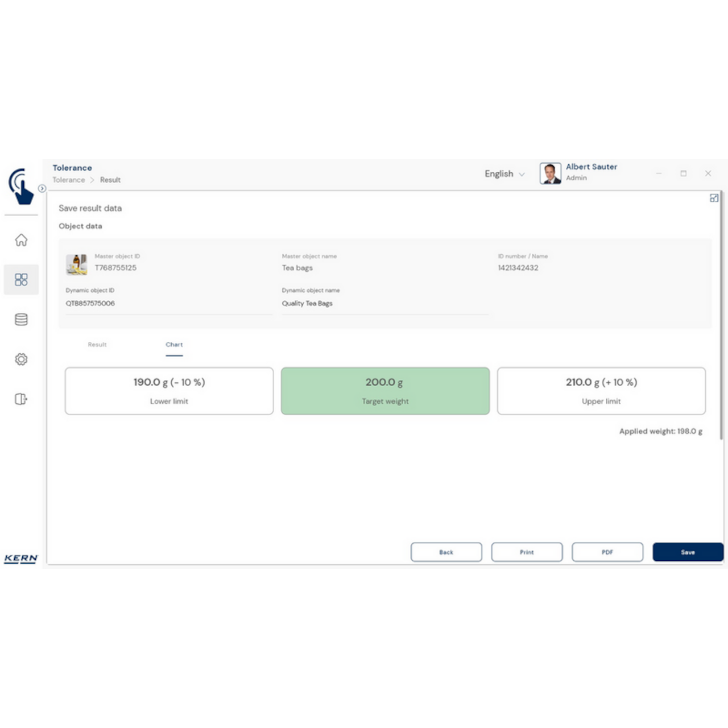Screen dimensions: 728x728
Task: Open the settings gear in the sidebar
Action: [21, 359]
